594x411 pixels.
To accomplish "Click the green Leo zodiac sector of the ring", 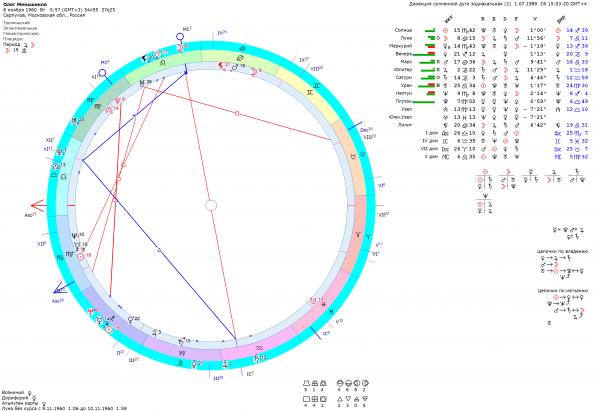I will [x=163, y=64].
